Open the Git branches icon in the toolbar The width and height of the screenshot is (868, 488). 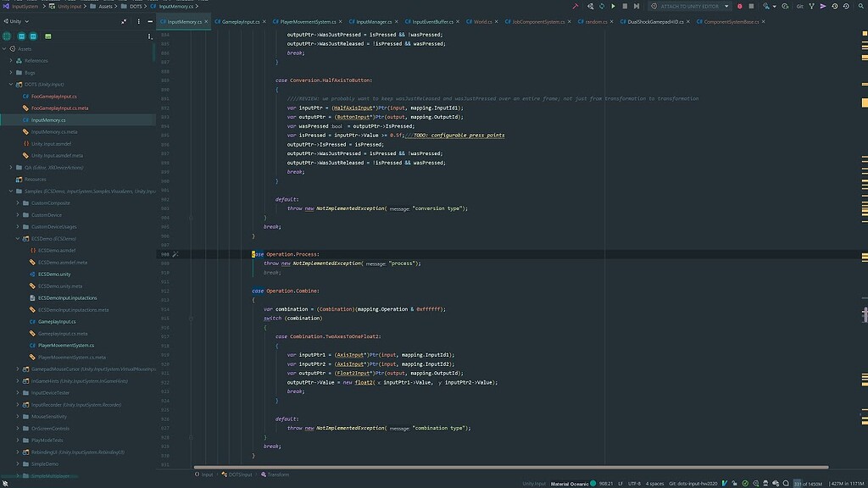point(814,5)
